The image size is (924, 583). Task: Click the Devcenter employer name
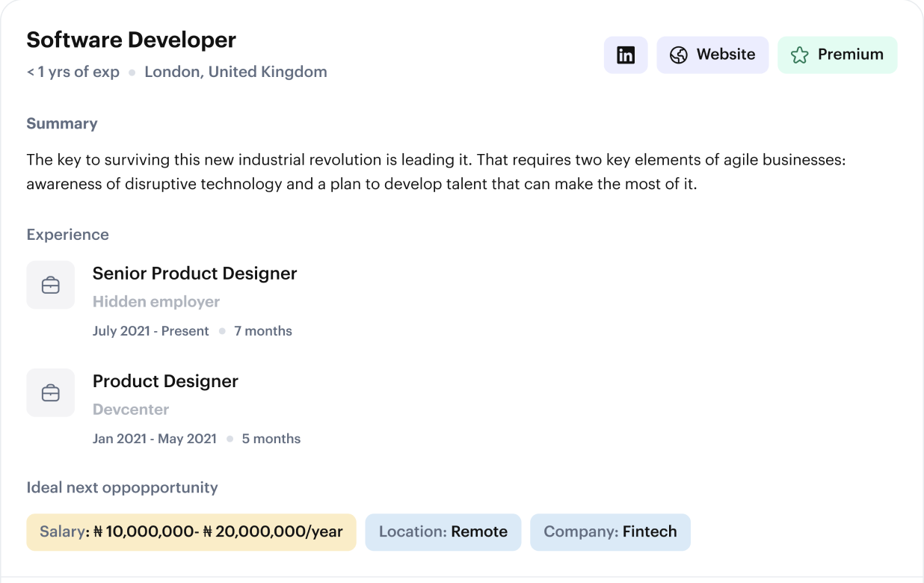click(x=131, y=410)
